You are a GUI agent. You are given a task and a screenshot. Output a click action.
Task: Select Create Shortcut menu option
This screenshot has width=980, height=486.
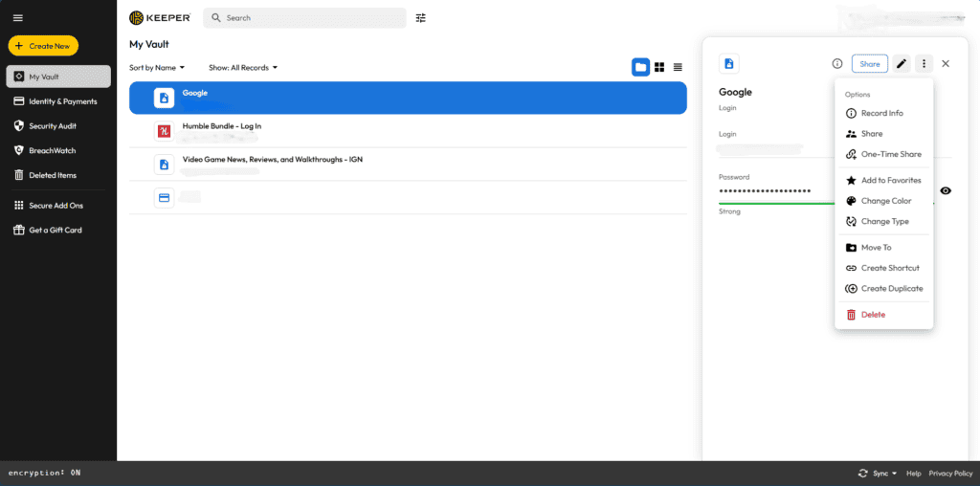(x=883, y=268)
